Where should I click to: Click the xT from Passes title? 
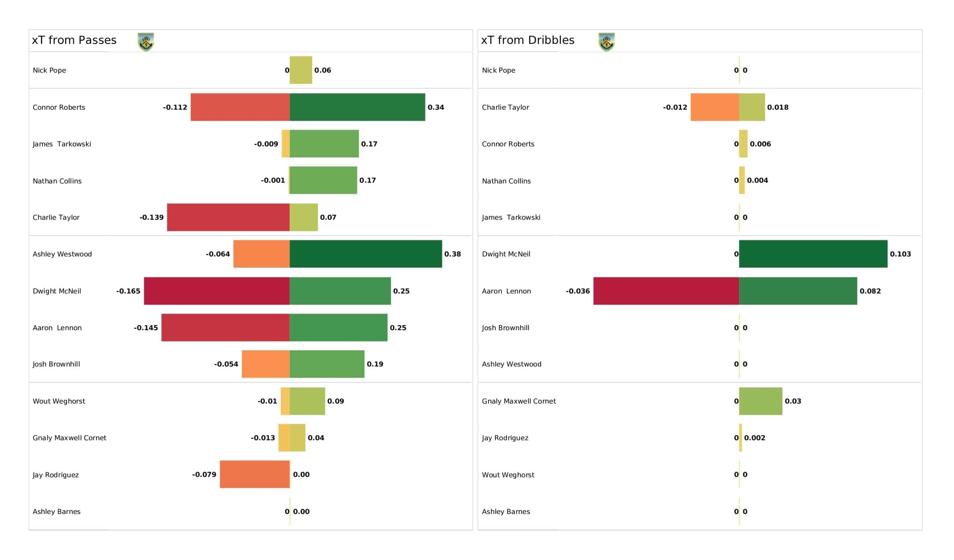coord(74,40)
